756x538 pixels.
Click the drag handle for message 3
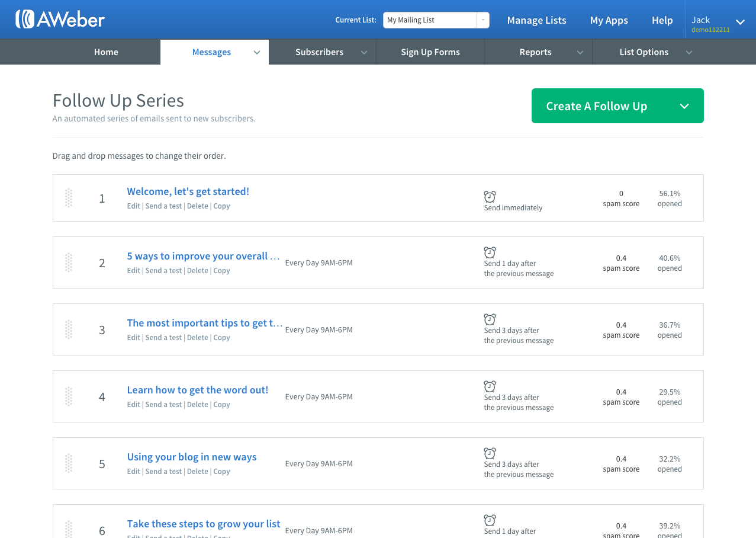click(69, 329)
